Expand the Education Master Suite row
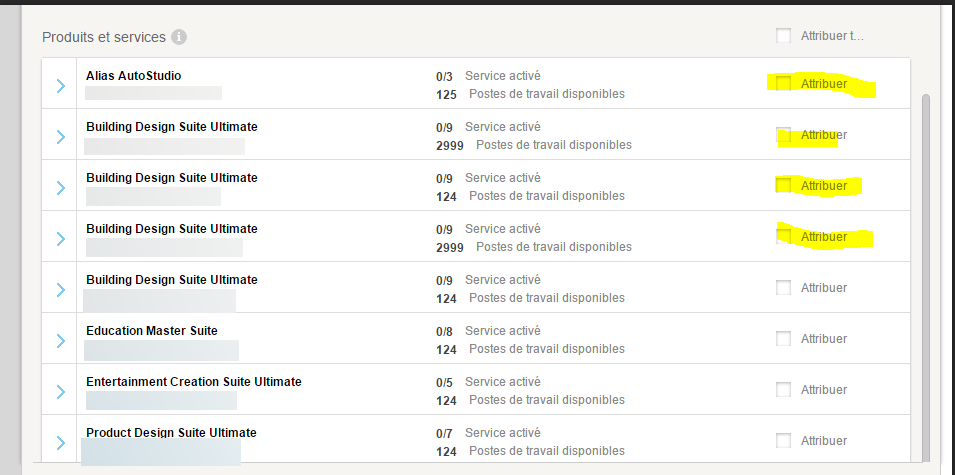Image resolution: width=955 pixels, height=475 pixels. click(60, 340)
